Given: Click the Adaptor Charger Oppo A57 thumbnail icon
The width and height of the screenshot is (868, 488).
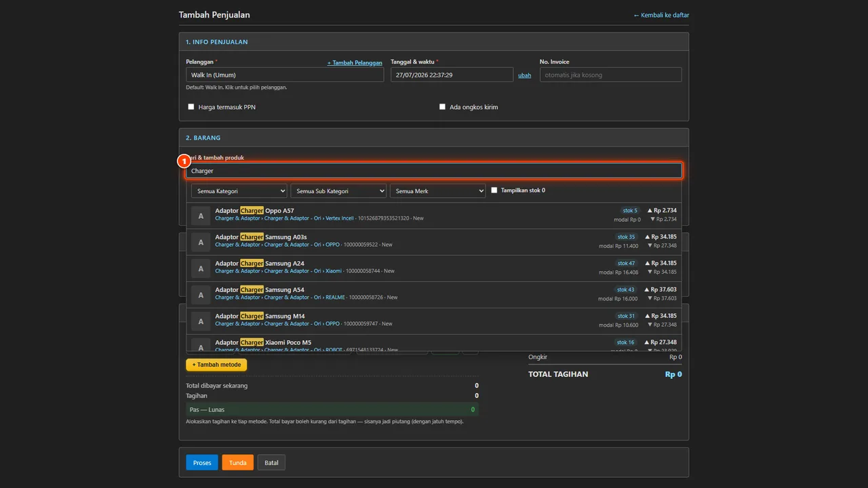Looking at the screenshot, I should [x=201, y=216].
